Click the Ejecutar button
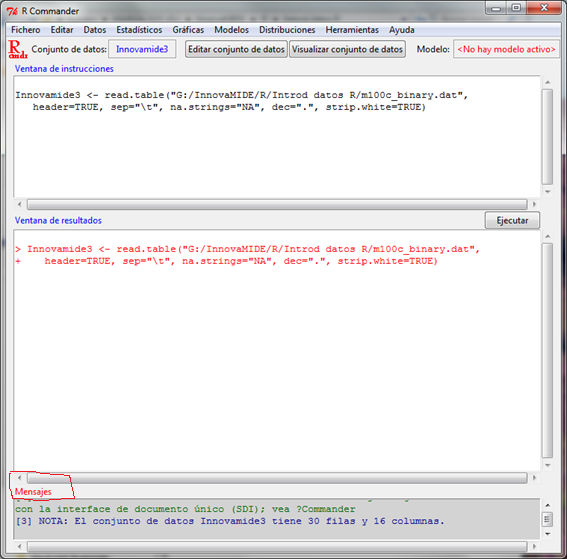This screenshot has height=559, width=567. point(512,220)
